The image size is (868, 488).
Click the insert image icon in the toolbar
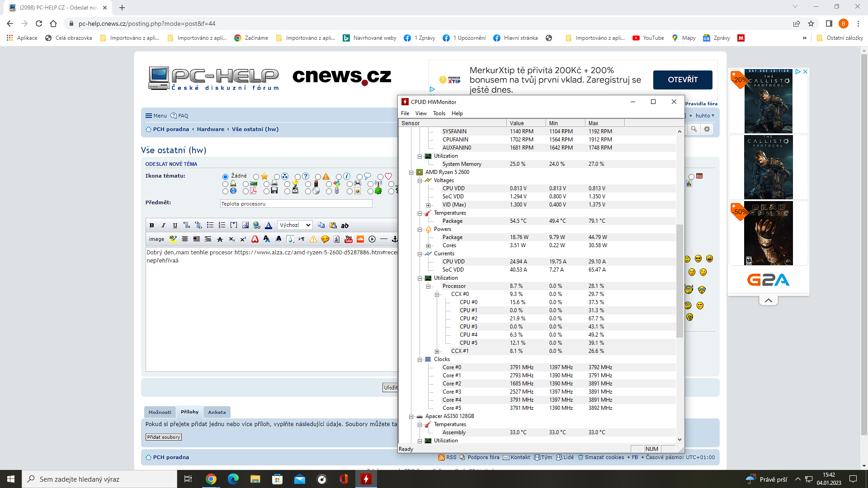(x=245, y=225)
